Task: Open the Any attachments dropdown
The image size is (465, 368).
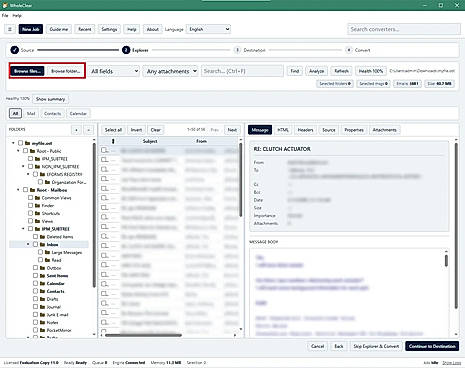Action: tap(171, 71)
